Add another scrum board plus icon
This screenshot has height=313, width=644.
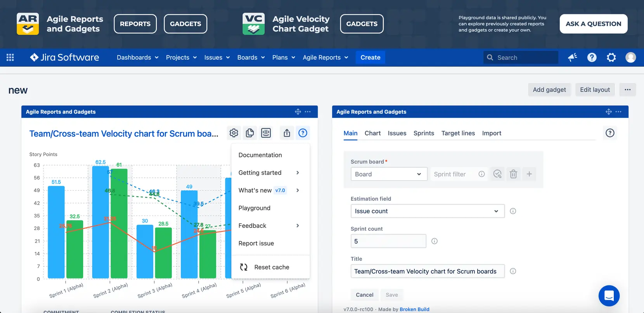pyautogui.click(x=529, y=174)
